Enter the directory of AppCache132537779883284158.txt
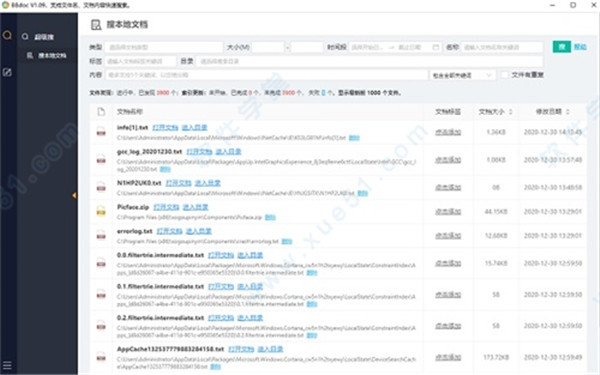Screen dimensions: 600x375 [x=270, y=349]
